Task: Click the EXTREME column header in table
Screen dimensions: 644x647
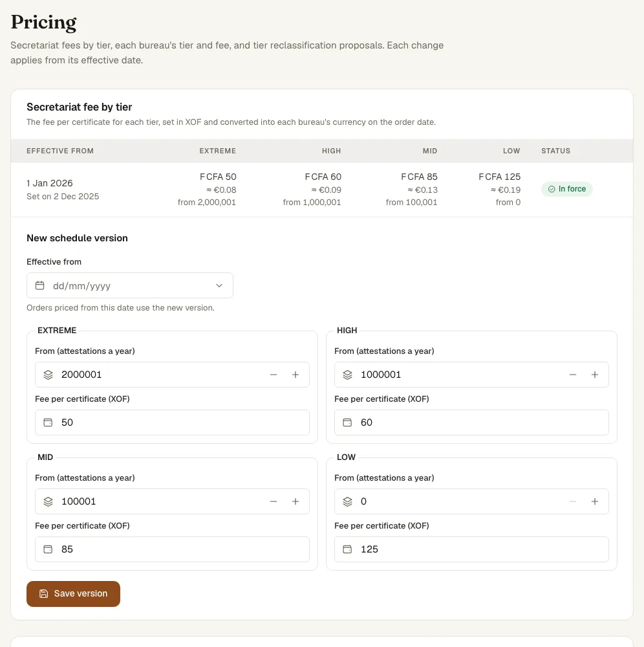Action: tap(218, 151)
